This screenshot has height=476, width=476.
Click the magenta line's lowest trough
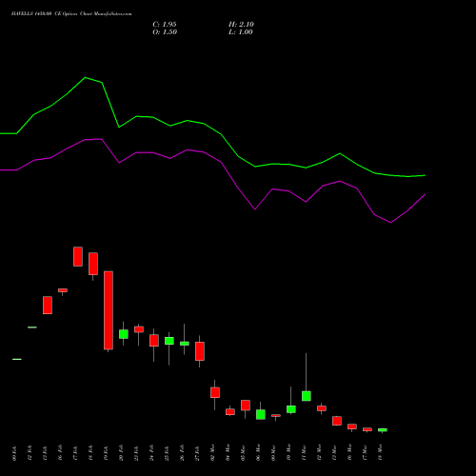(390, 223)
